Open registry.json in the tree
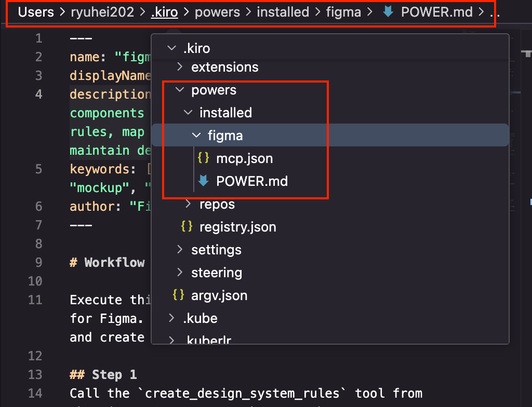532x407 pixels. pos(237,227)
